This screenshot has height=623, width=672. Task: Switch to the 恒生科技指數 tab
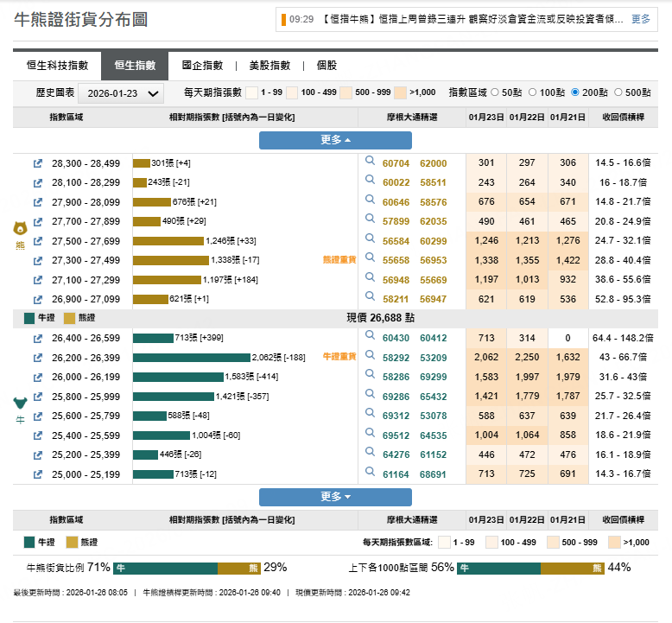57,65
